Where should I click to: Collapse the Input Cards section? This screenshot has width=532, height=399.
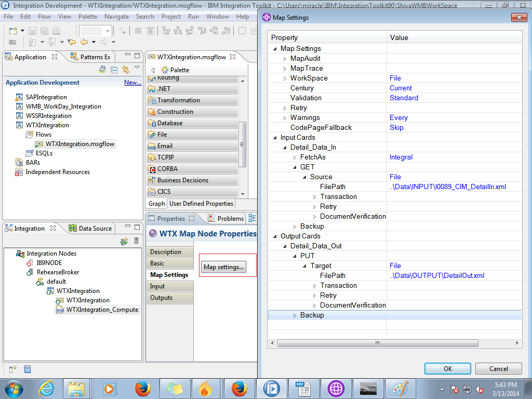tap(275, 137)
